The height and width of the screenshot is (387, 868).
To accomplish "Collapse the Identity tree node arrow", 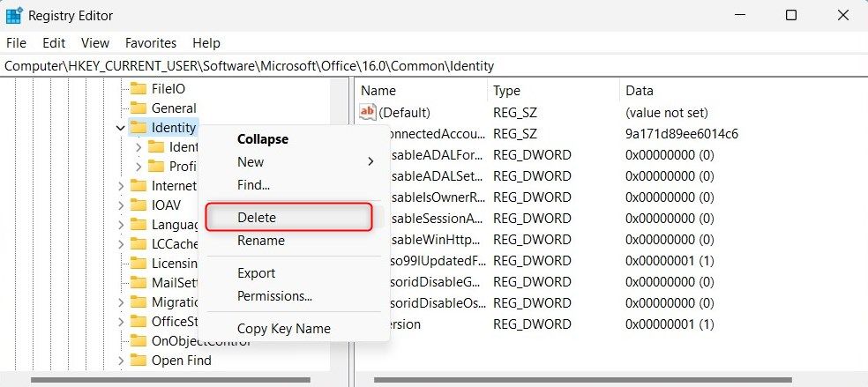I will (x=121, y=128).
